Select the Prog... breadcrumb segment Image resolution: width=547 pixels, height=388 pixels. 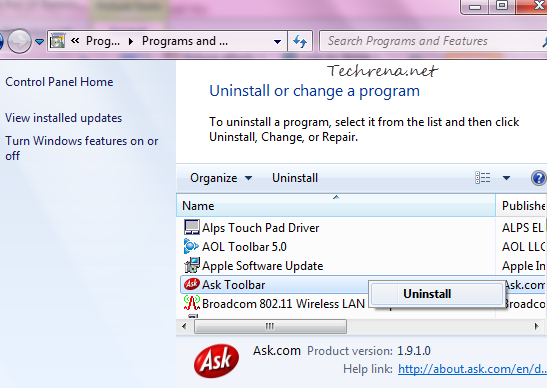[x=103, y=41]
